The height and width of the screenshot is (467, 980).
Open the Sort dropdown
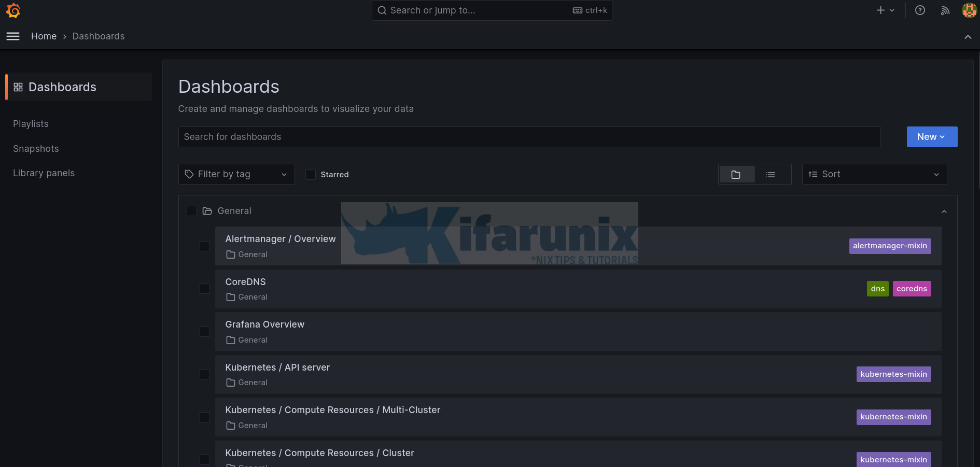(874, 174)
